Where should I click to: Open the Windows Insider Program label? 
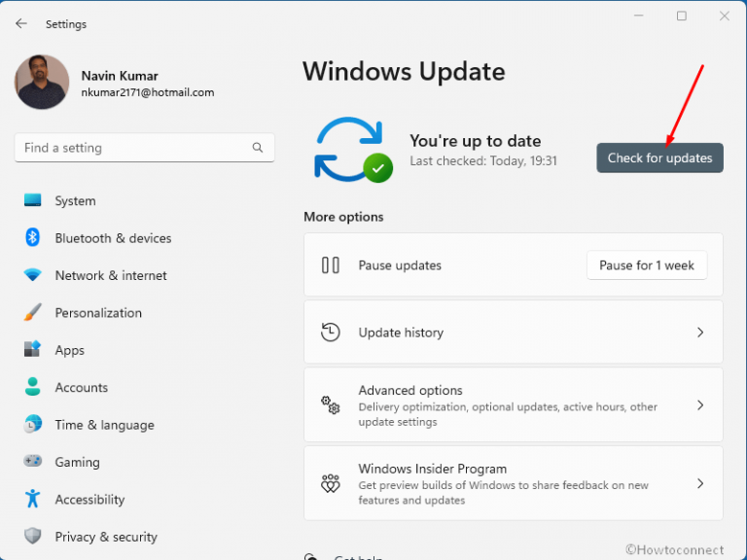(432, 469)
